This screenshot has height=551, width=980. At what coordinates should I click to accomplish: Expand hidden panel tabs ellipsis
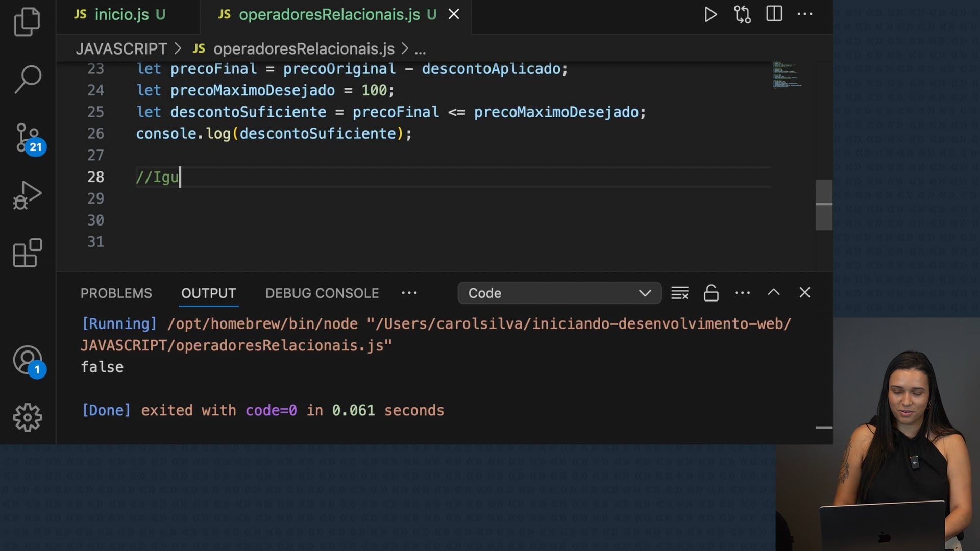pyautogui.click(x=409, y=293)
